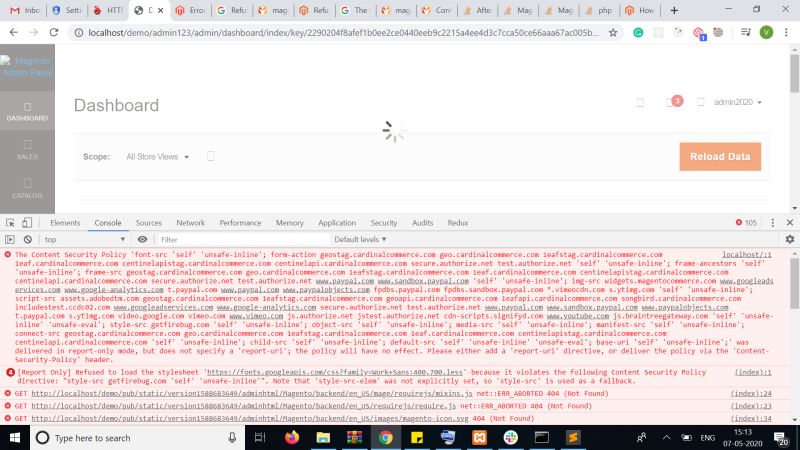
Task: Expand the admin2020 account dropdown
Action: 737,102
